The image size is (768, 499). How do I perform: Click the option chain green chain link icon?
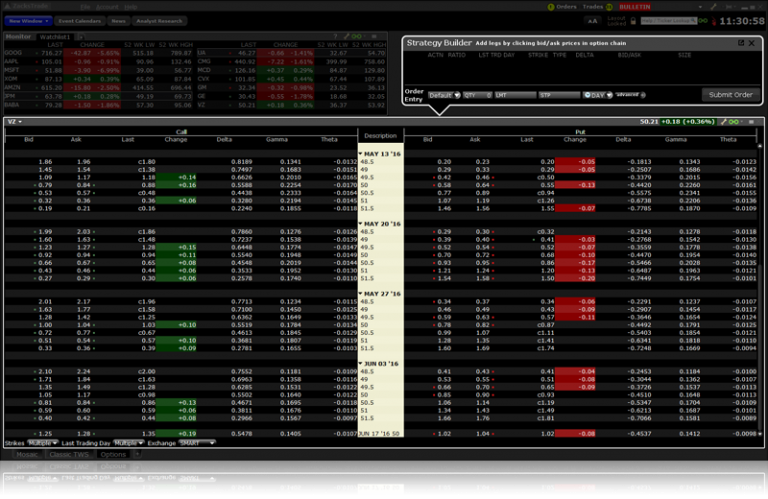coord(733,121)
